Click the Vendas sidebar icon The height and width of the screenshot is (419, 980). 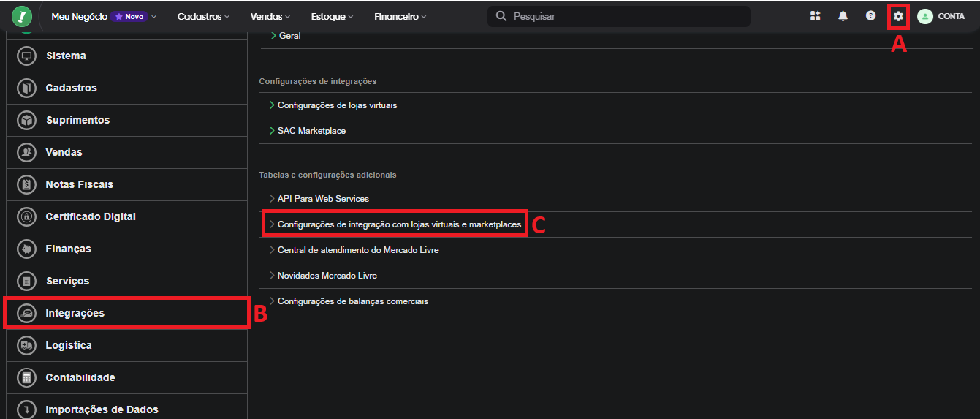point(26,152)
